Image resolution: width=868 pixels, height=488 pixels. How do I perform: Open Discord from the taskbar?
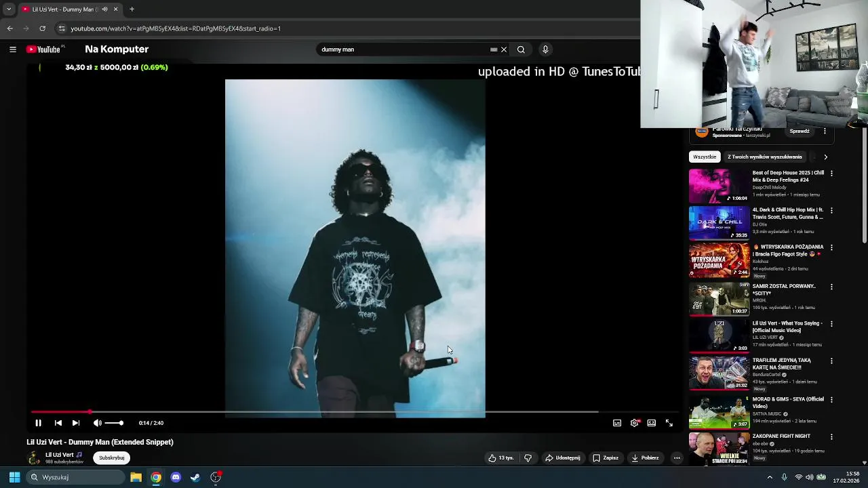176,477
